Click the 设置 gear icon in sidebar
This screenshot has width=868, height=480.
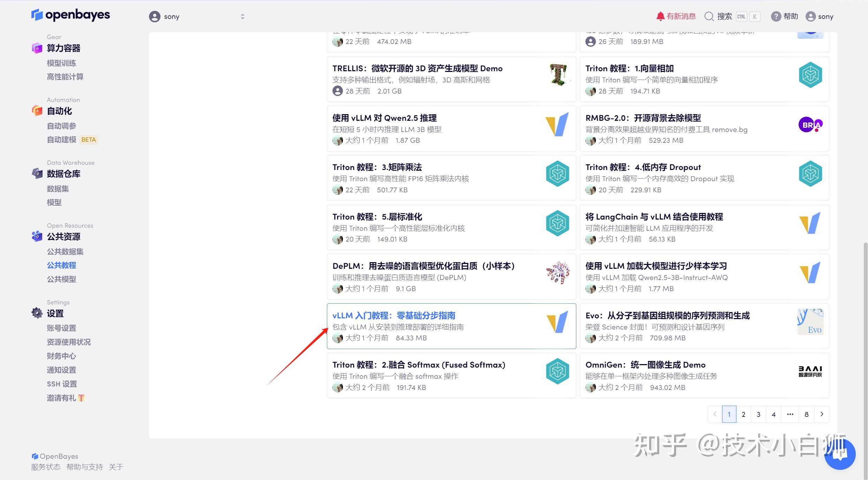[x=37, y=313]
